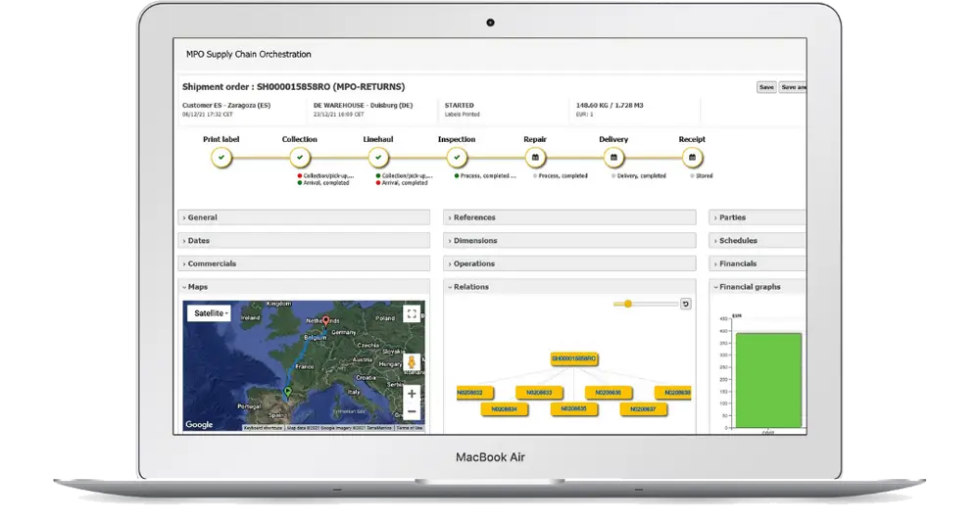Toggle fullscreen view on the map
This screenshot has width=980, height=522.
tap(412, 314)
